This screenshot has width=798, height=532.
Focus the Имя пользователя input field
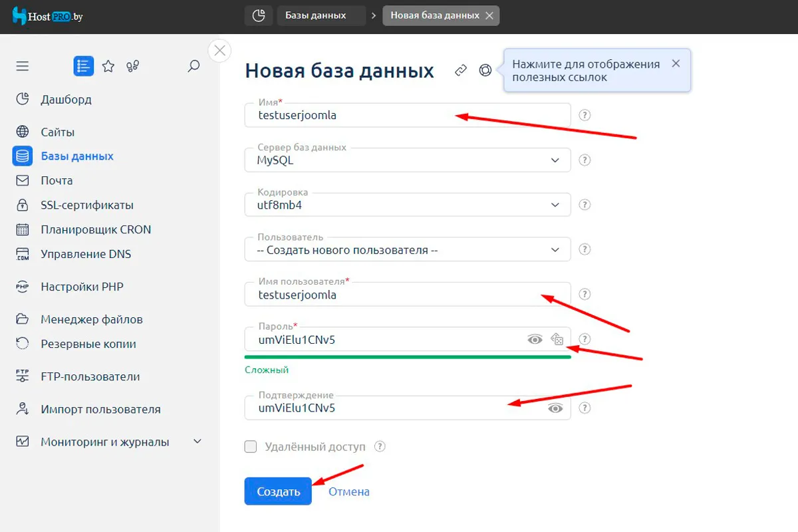pyautogui.click(x=408, y=294)
